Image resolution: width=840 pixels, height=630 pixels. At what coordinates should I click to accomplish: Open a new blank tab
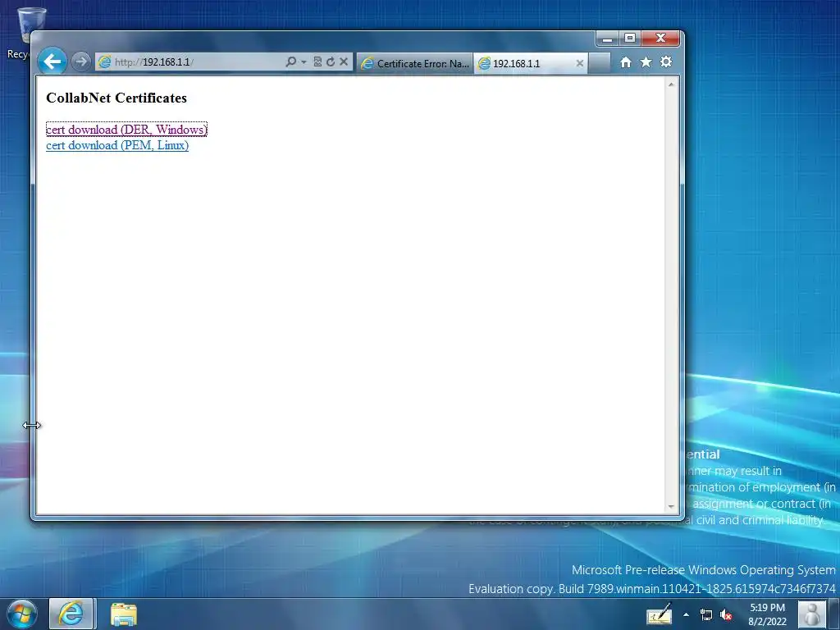tap(600, 63)
